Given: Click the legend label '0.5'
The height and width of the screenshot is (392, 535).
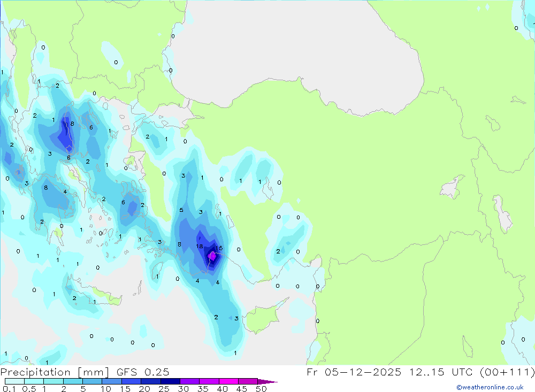Looking at the screenshot, I should (x=29, y=389).
